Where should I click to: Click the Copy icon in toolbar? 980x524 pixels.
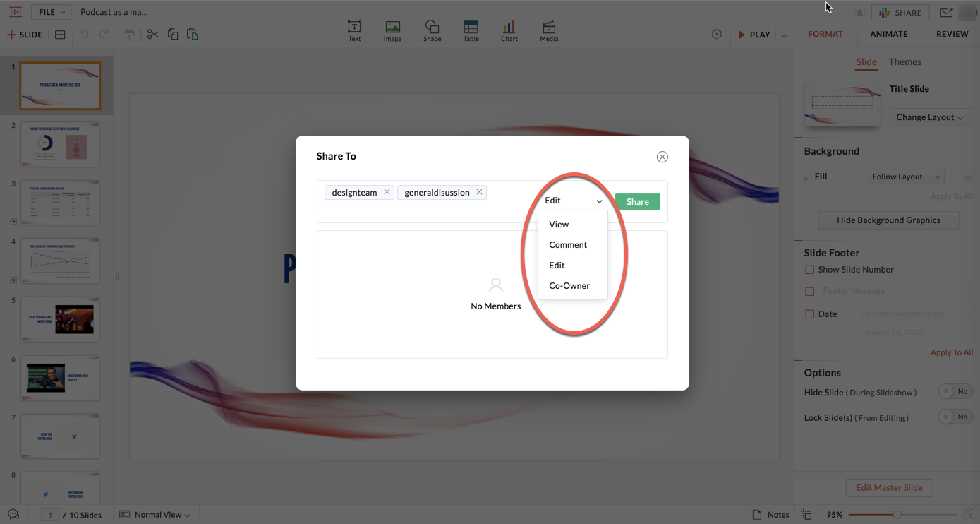(173, 35)
